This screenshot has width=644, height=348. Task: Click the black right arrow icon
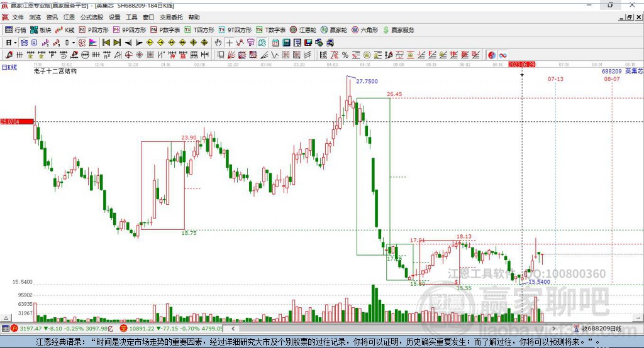click(139, 43)
